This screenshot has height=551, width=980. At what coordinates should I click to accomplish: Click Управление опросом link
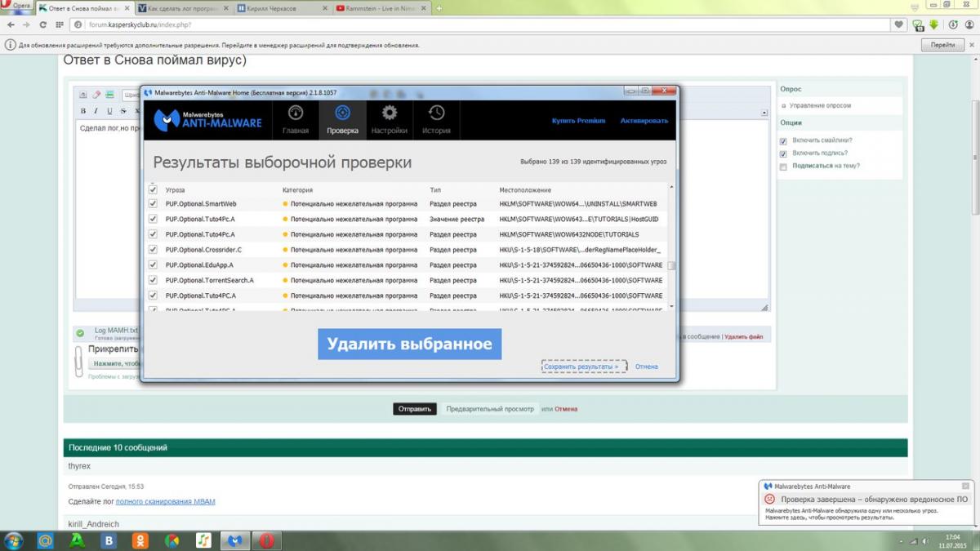pyautogui.click(x=820, y=106)
